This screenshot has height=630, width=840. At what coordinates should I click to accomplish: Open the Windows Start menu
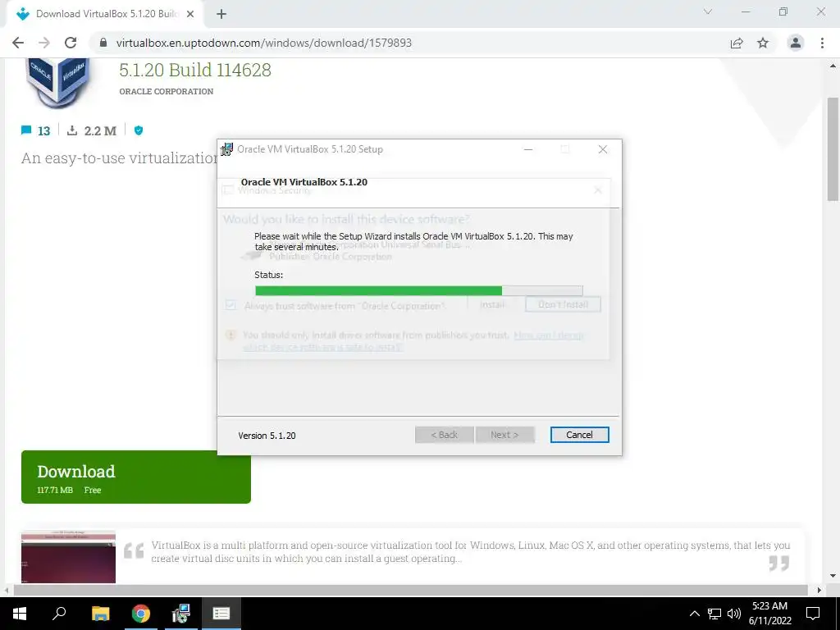point(20,614)
